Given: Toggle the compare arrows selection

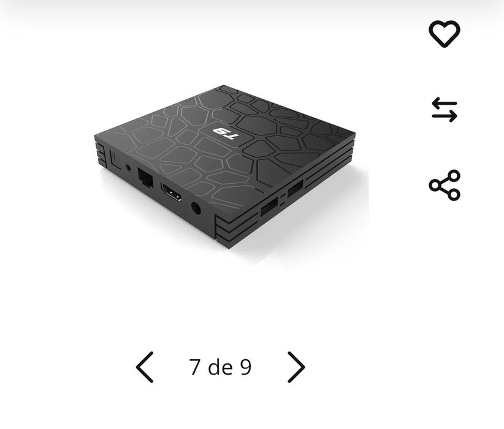Looking at the screenshot, I should 444,110.
